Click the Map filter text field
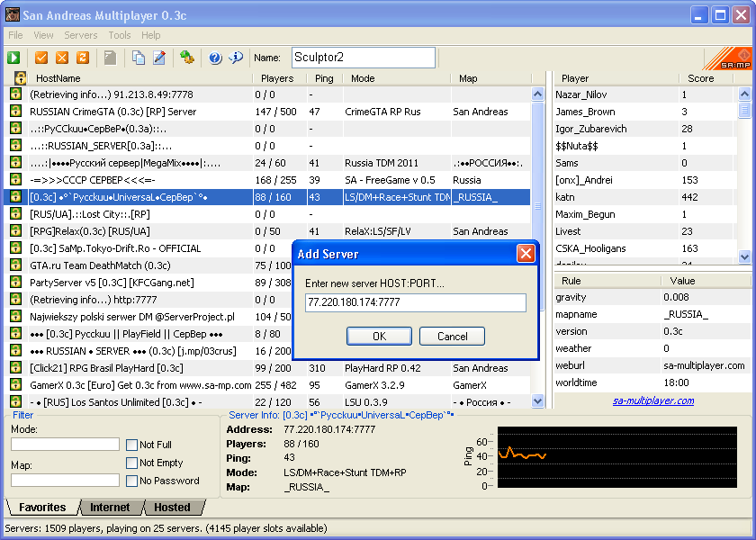Image resolution: width=756 pixels, height=540 pixels. (65, 480)
